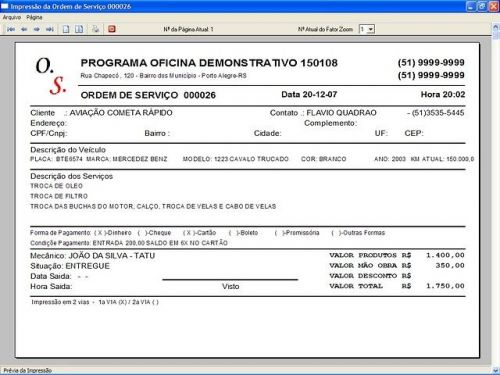Click phone '(51)3535-5445'
Screen dimensions: 500x375
tap(438, 113)
